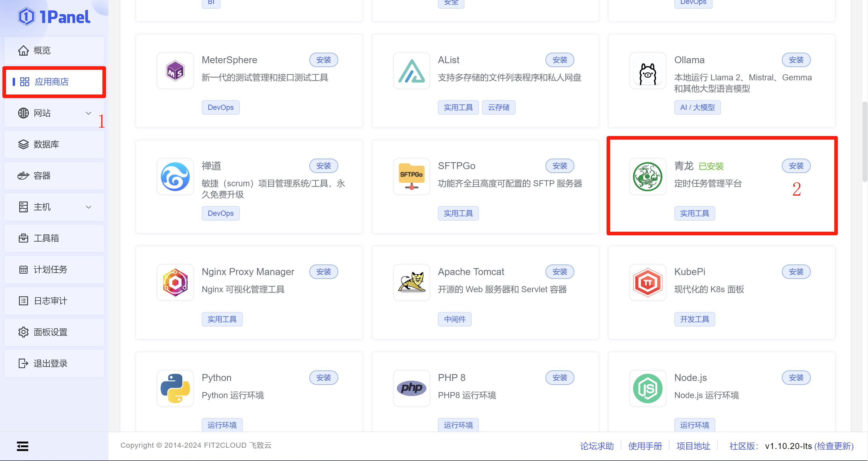
Task: Click the page vertical scrollbar thumb
Action: point(865,141)
